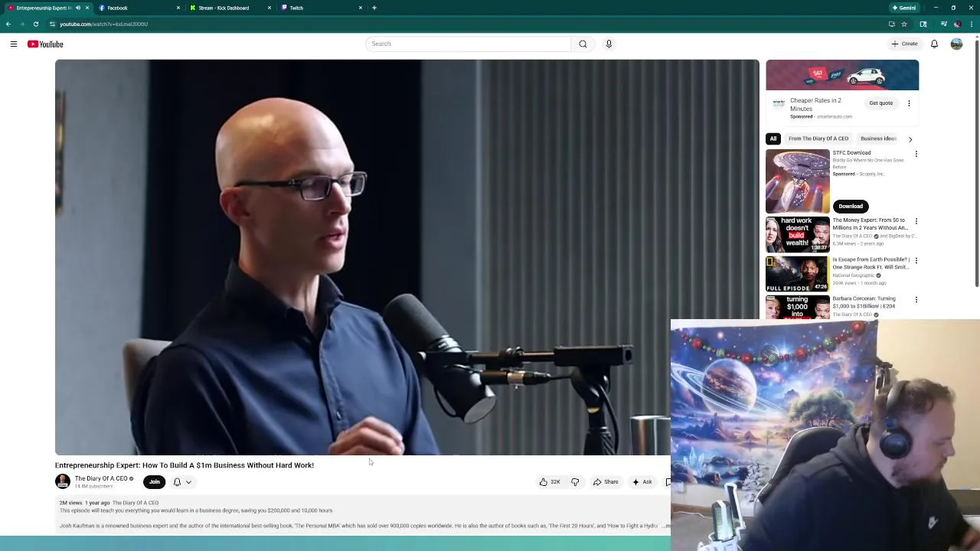The image size is (980, 551).
Task: Toggle the subscription notification bell
Action: click(x=177, y=482)
